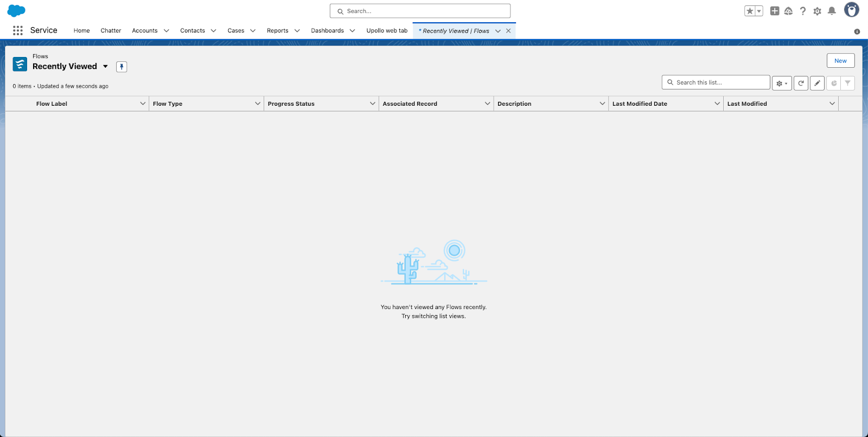Click the Flows object icon

(x=20, y=64)
